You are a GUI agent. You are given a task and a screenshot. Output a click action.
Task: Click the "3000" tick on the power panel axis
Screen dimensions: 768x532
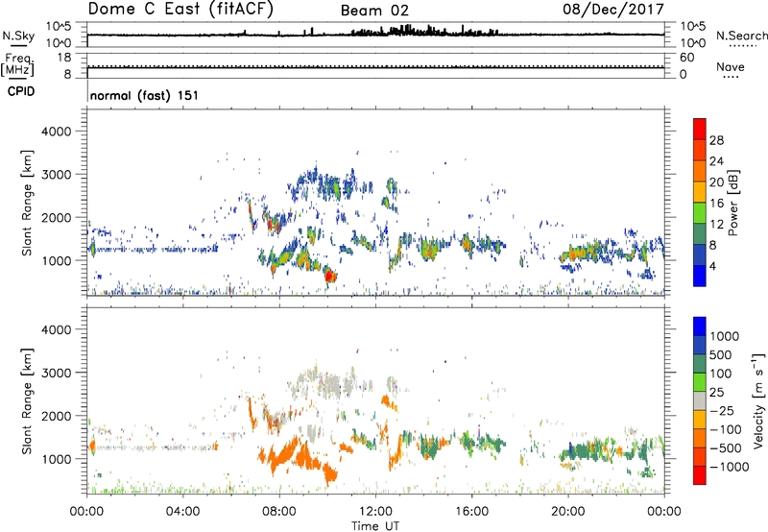pos(56,175)
